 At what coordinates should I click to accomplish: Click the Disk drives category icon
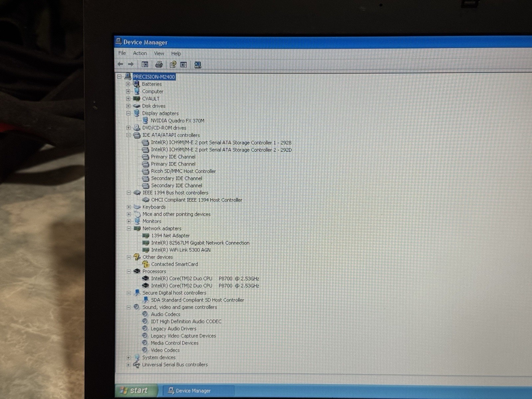(136, 106)
